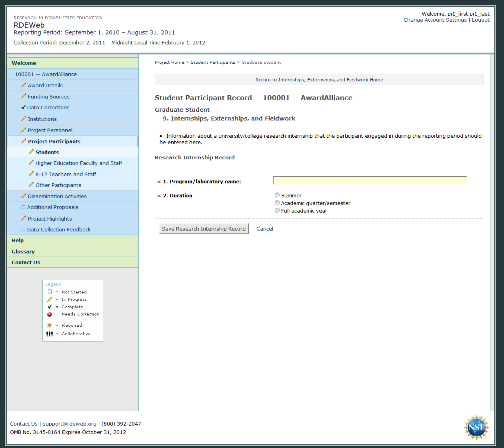Open Higher Education Faculty and Staff

tap(78, 163)
